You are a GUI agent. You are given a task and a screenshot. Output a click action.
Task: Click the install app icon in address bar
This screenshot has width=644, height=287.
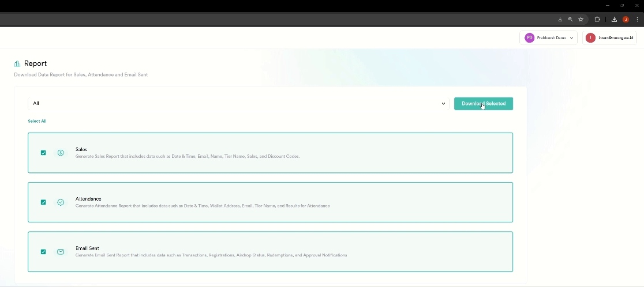[560, 19]
